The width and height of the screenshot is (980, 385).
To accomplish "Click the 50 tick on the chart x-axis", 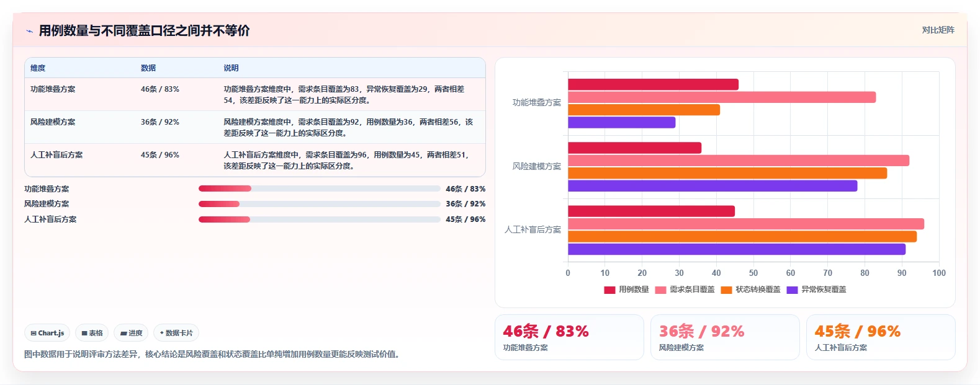I will point(753,273).
